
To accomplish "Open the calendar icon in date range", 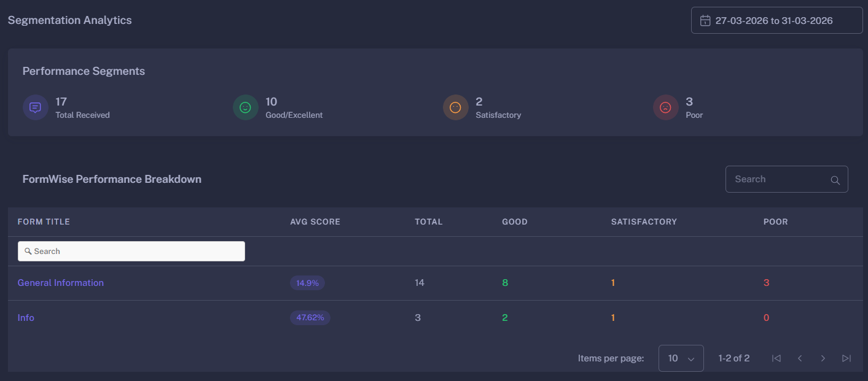I will [705, 21].
